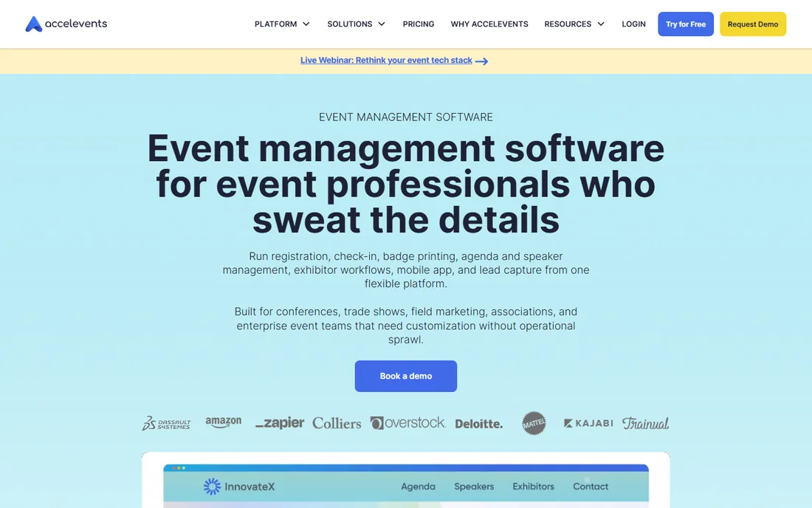
Task: Click the Request Demo button
Action: coord(752,24)
